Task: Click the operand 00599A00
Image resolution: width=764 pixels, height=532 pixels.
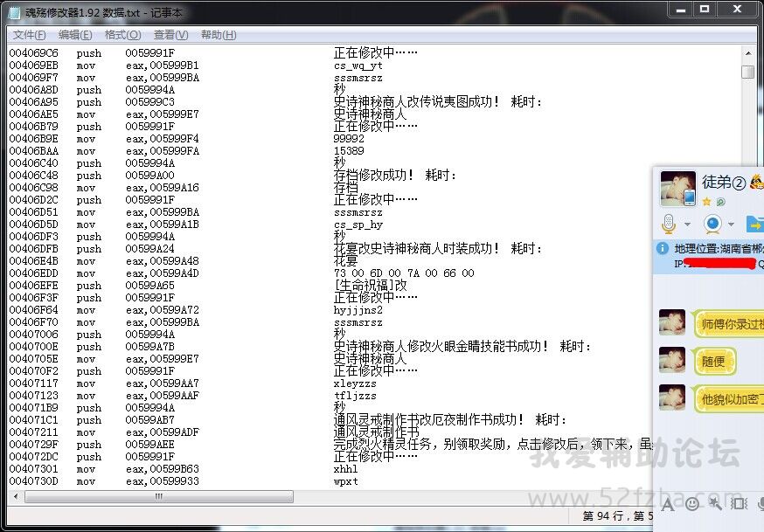Action: (150, 176)
